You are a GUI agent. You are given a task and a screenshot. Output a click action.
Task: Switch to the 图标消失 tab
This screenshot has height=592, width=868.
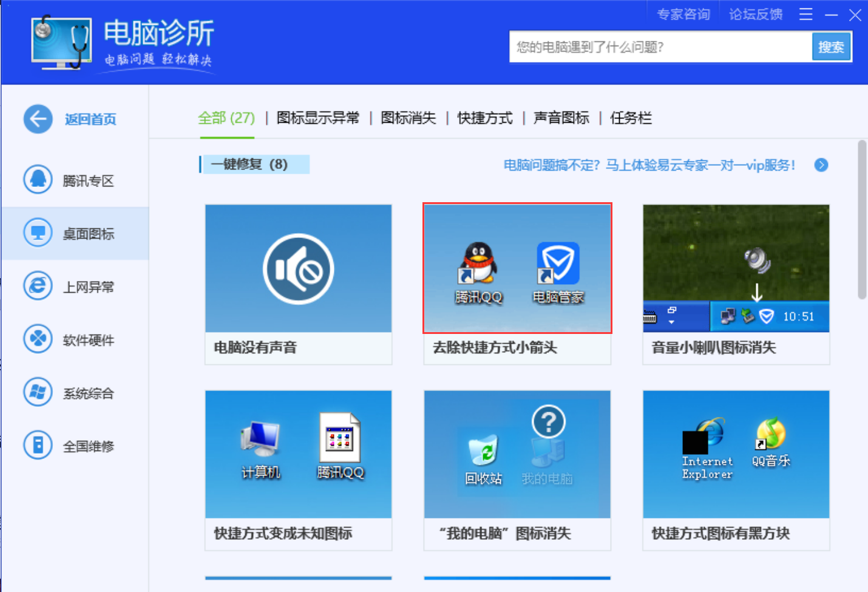409,118
